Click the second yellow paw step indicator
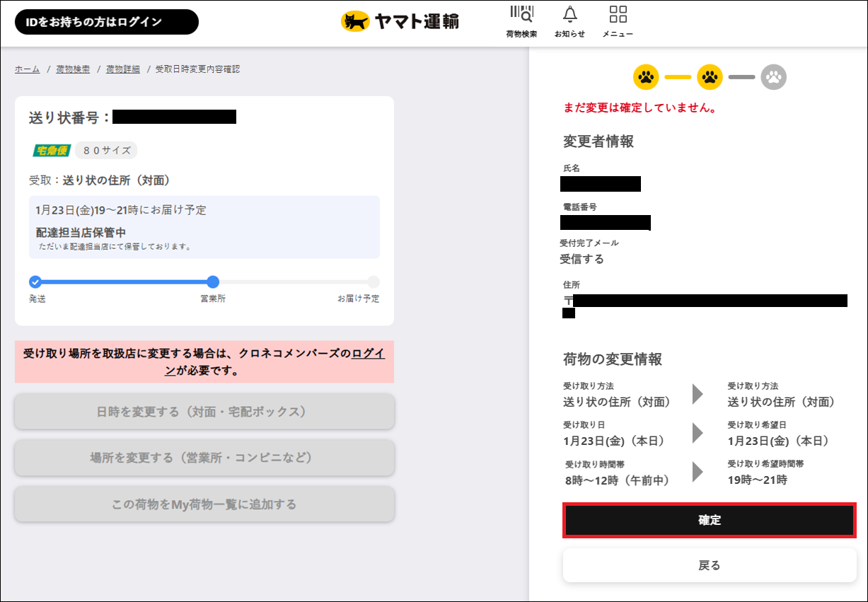 pos(710,76)
